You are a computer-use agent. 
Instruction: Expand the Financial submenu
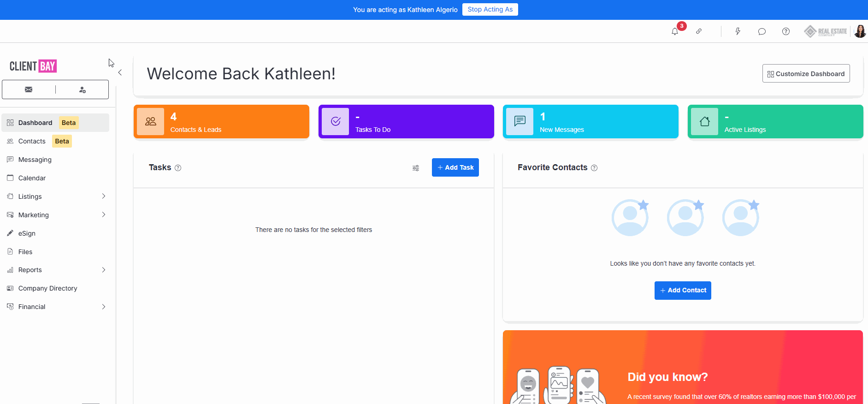click(103, 307)
